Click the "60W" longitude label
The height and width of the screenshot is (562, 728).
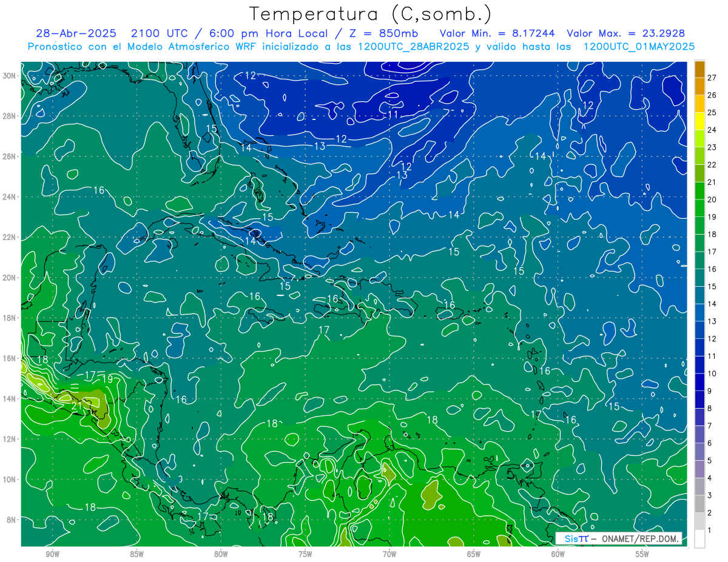(x=558, y=554)
